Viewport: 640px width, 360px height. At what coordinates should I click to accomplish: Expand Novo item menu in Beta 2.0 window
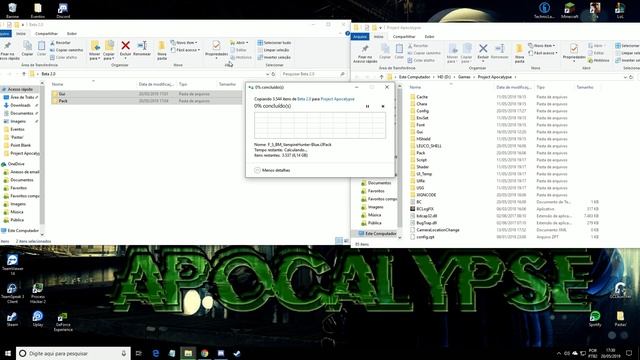(184, 42)
